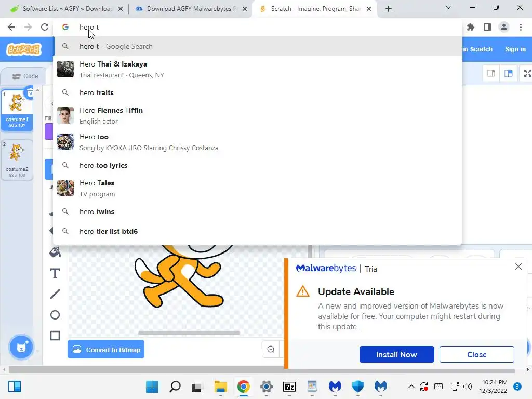Reload the current page

tap(45, 27)
